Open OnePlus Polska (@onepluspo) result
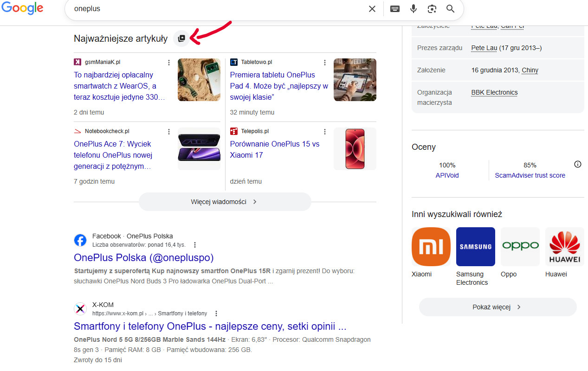The width and height of the screenshot is (588, 371). tap(144, 257)
